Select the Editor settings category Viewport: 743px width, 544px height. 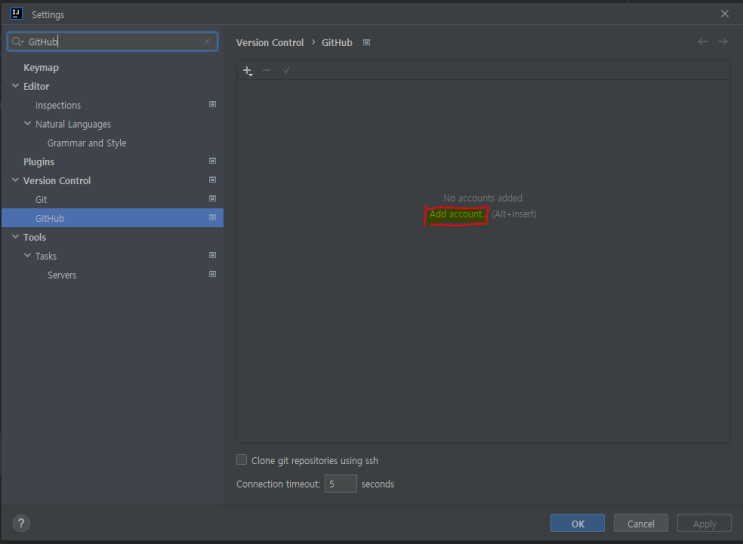[36, 86]
